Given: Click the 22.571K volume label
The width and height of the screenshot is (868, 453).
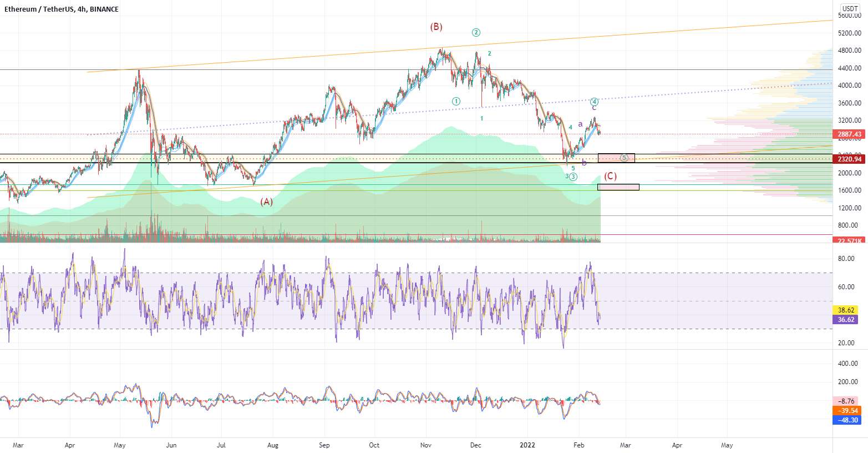Looking at the screenshot, I should [849, 240].
